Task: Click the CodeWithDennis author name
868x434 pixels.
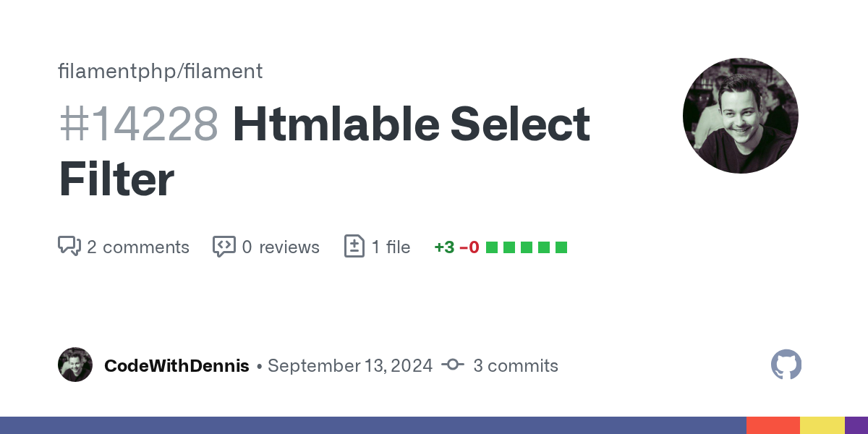Action: click(x=176, y=366)
